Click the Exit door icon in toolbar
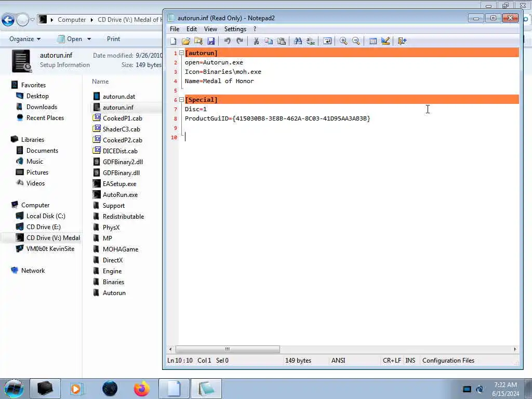Viewport: 532px width, 399px height. [x=402, y=42]
